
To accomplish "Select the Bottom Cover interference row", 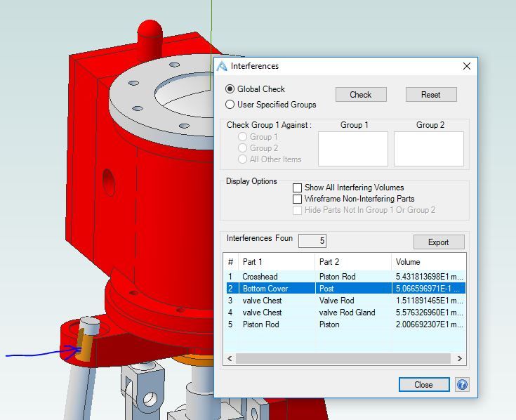I will [x=345, y=289].
